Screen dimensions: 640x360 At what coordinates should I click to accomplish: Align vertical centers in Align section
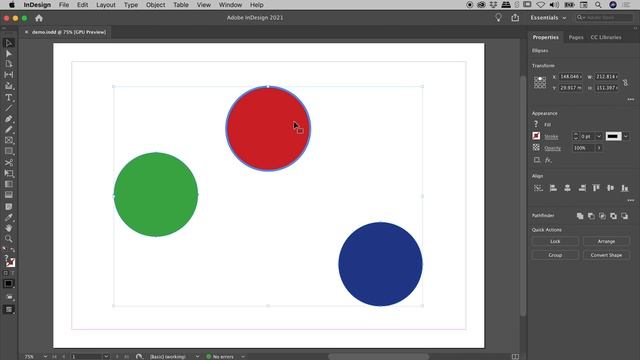[610, 188]
